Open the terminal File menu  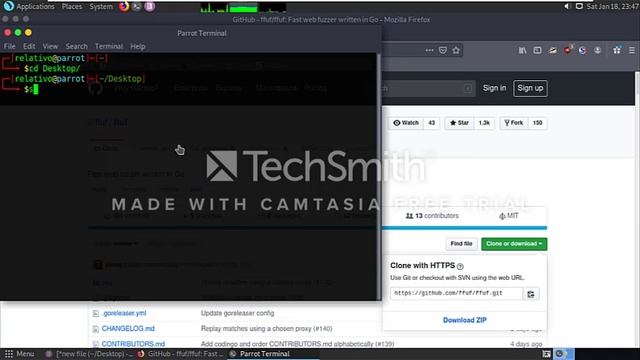point(9,46)
